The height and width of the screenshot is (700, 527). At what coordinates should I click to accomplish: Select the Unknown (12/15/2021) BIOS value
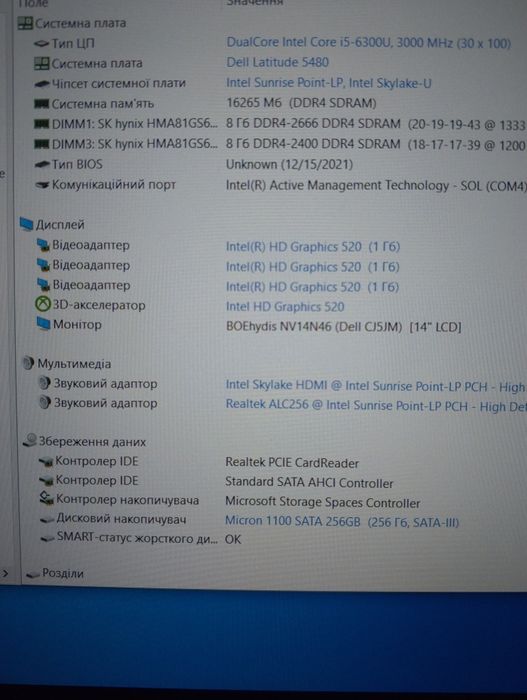point(289,165)
